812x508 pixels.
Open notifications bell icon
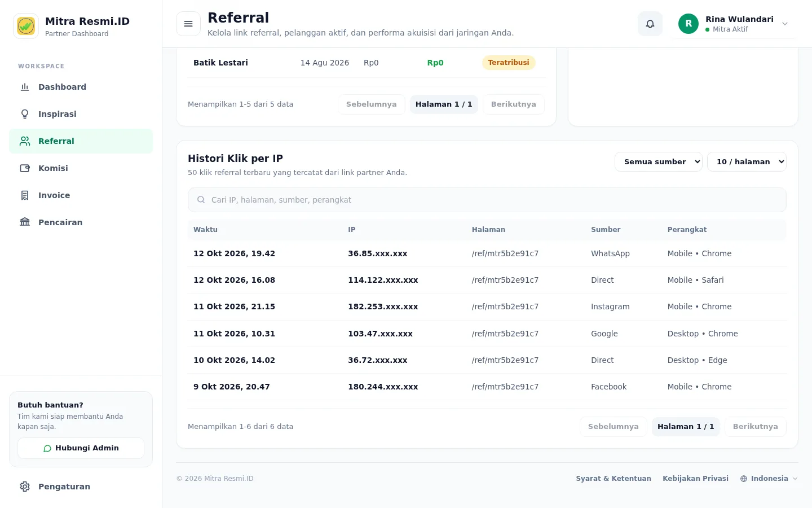pos(650,24)
